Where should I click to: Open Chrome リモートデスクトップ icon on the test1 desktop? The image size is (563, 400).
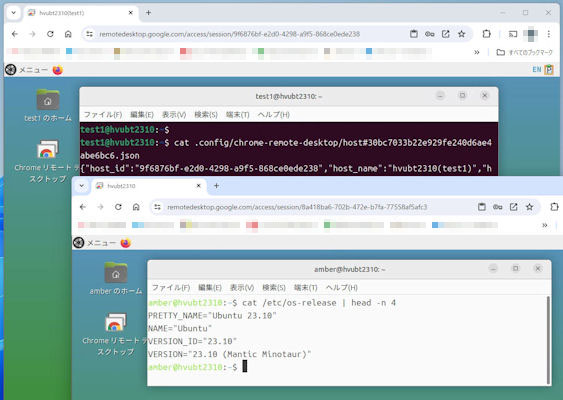pos(47,161)
